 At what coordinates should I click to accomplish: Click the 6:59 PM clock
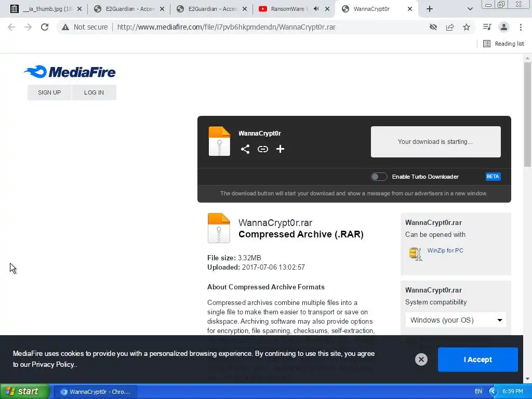click(513, 392)
